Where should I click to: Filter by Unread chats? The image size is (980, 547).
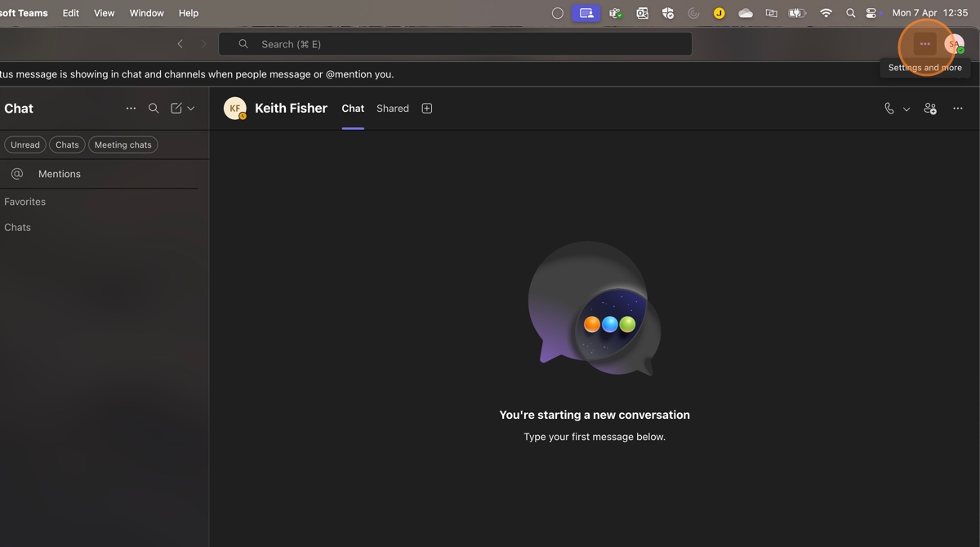25,145
